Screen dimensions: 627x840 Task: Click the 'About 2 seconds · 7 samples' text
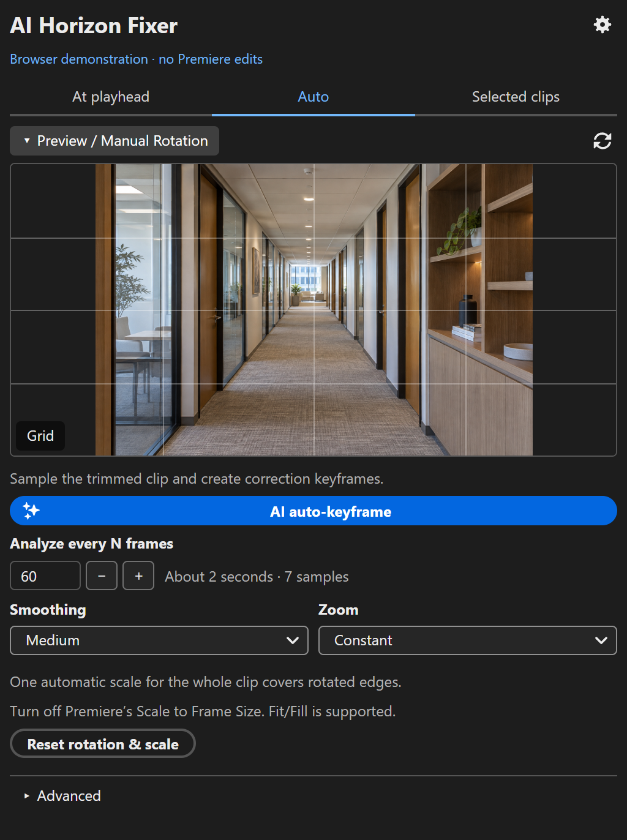tap(257, 577)
